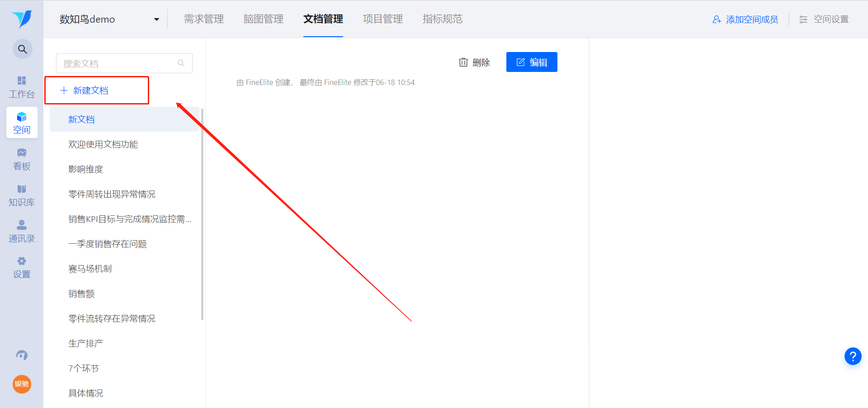This screenshot has height=408, width=868.
Task: Open the search magnifier in the sidebar
Action: point(22,49)
